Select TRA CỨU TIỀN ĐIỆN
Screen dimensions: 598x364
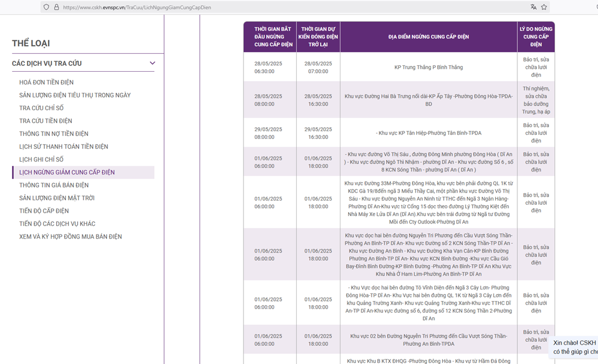(46, 121)
